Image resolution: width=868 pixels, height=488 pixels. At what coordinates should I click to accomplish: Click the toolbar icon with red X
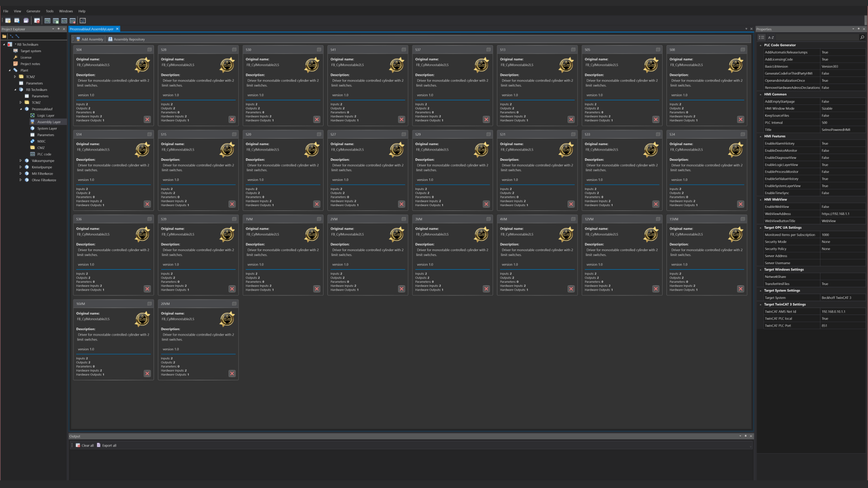(37, 21)
